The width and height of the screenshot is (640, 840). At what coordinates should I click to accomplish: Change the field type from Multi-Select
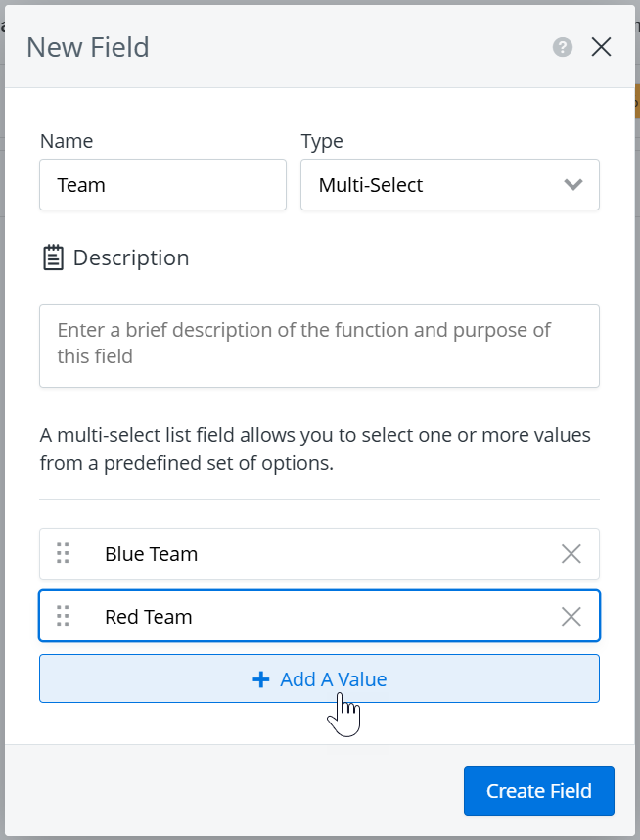pos(449,184)
